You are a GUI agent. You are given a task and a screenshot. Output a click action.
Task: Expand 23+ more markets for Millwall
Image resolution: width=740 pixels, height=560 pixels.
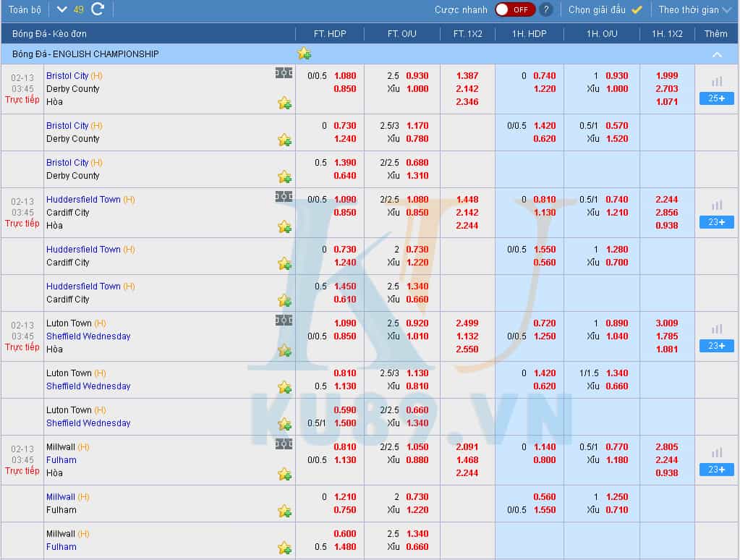pyautogui.click(x=716, y=470)
